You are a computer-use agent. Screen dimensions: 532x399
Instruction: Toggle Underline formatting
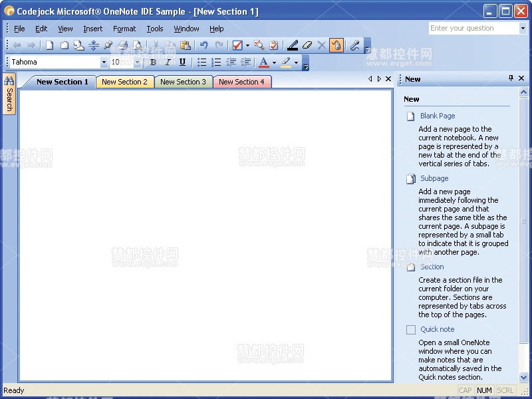coord(182,62)
